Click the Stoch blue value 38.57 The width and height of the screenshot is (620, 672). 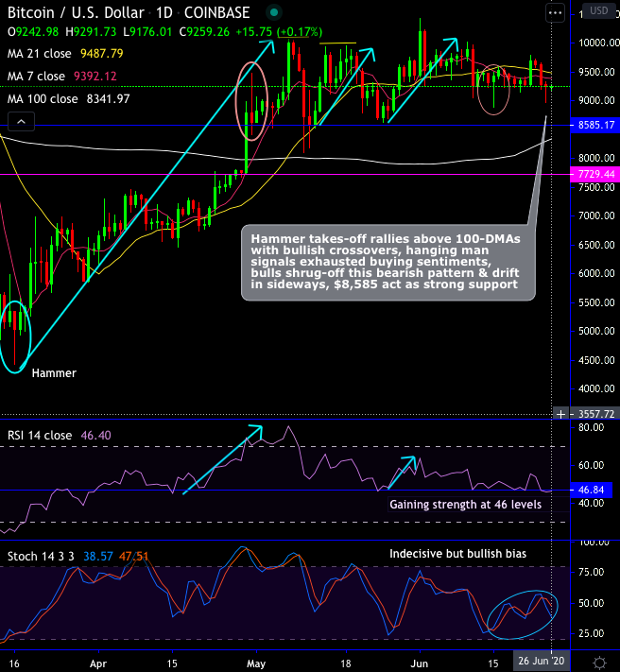(x=98, y=557)
